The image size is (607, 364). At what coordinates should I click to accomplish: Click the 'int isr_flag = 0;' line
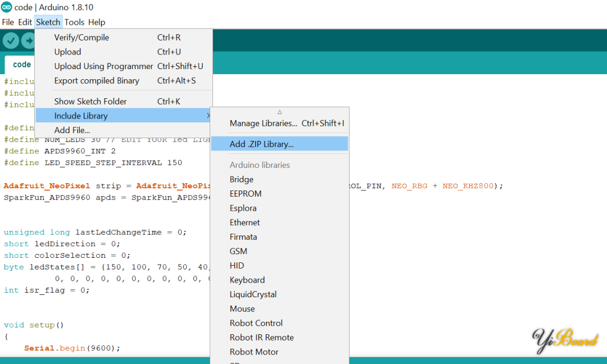(47, 290)
